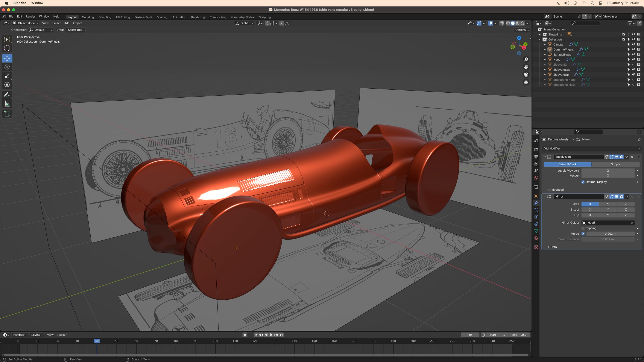Select Catmull-Clark subdivision type
This screenshot has height=362, width=644.
coord(567,164)
